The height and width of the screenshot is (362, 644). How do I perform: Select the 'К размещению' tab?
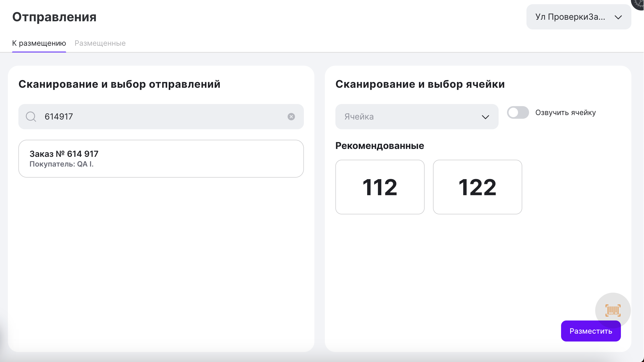(39, 43)
